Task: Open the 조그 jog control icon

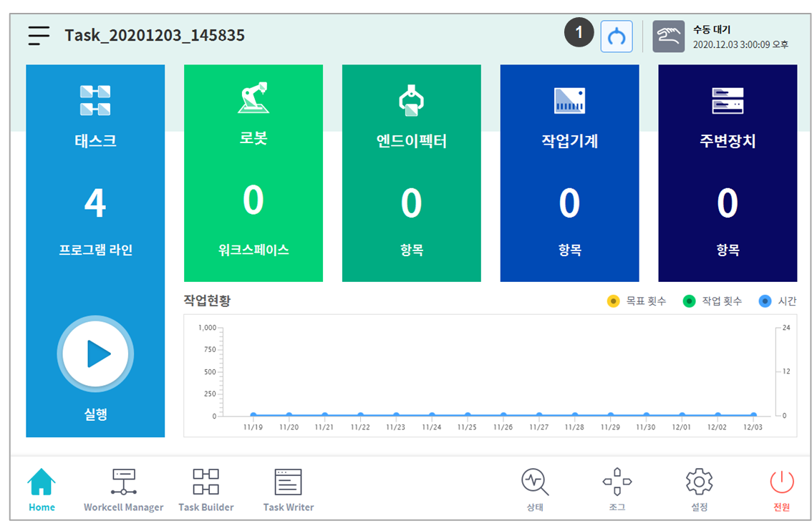Action: (617, 489)
